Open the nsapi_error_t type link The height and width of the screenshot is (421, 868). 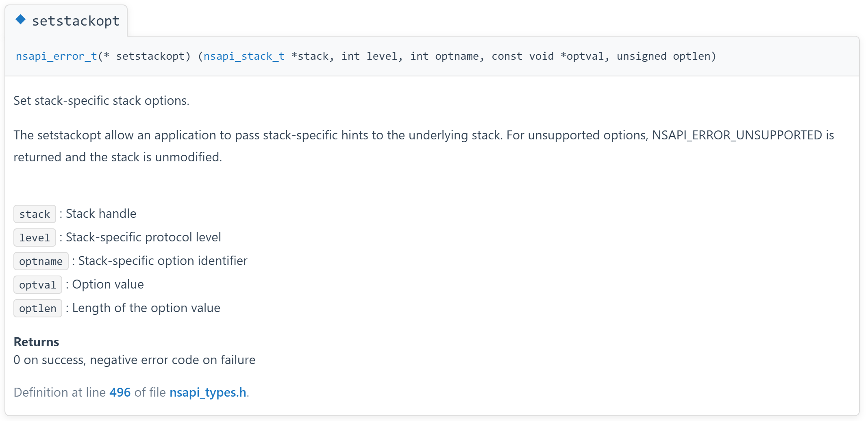(57, 56)
